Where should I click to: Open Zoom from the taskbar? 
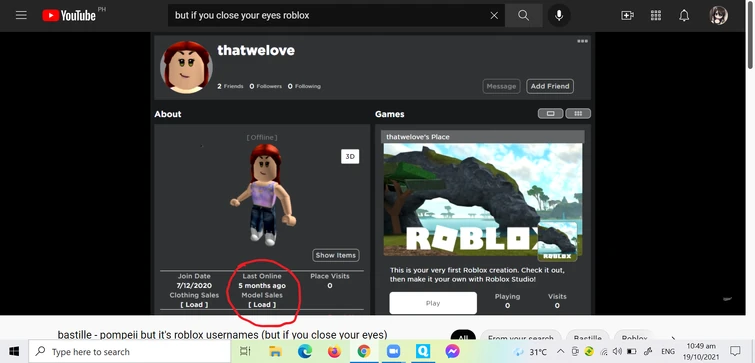pyautogui.click(x=393, y=351)
